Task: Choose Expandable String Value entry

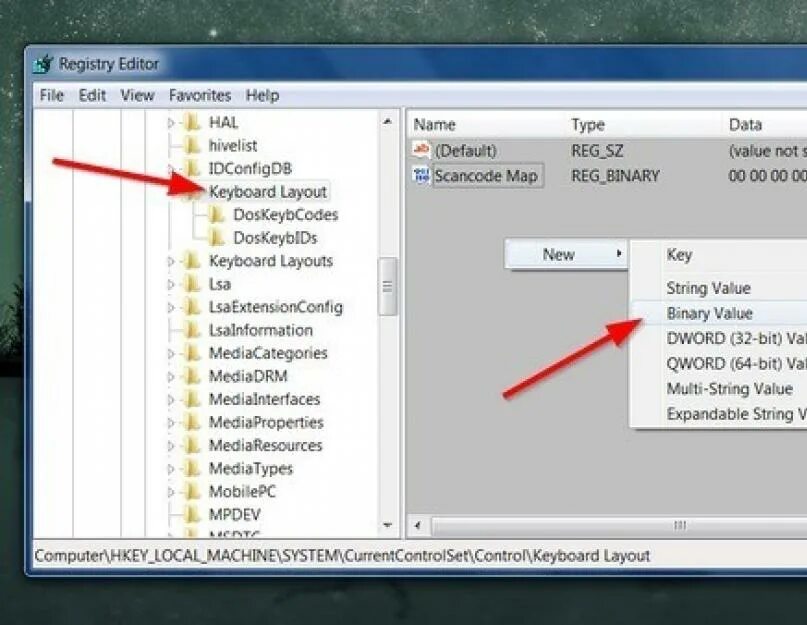Action: tap(720, 414)
